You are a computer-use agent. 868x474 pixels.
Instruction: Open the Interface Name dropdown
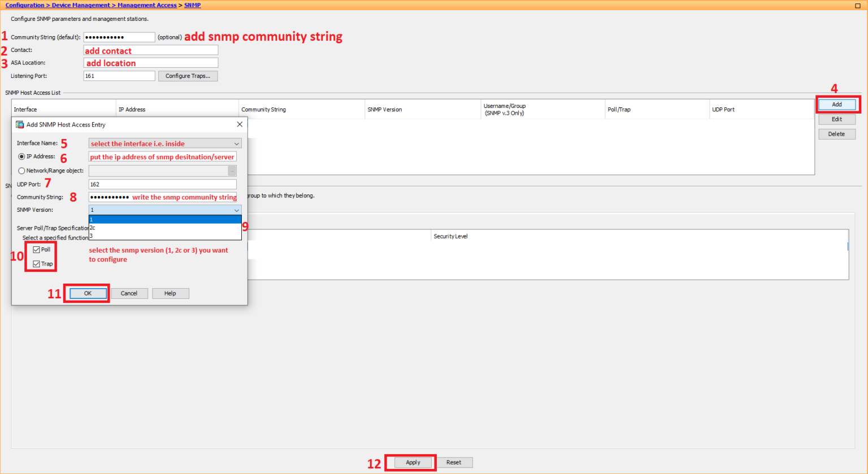237,143
